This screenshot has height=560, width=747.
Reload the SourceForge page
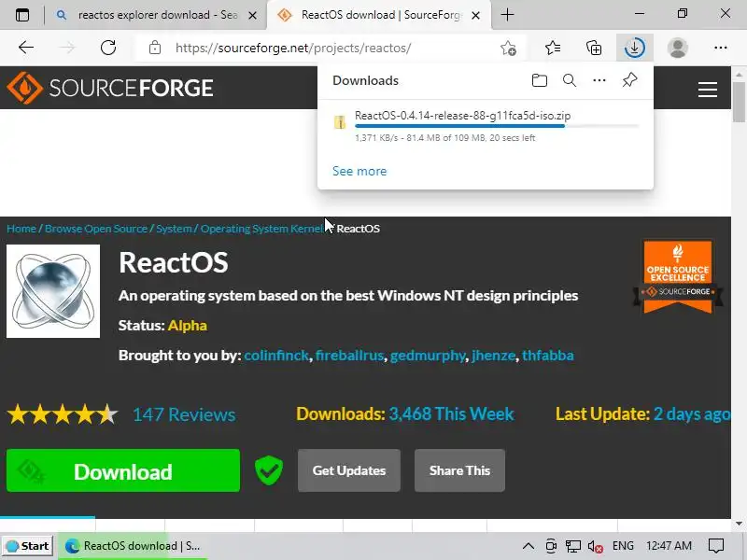point(108,48)
